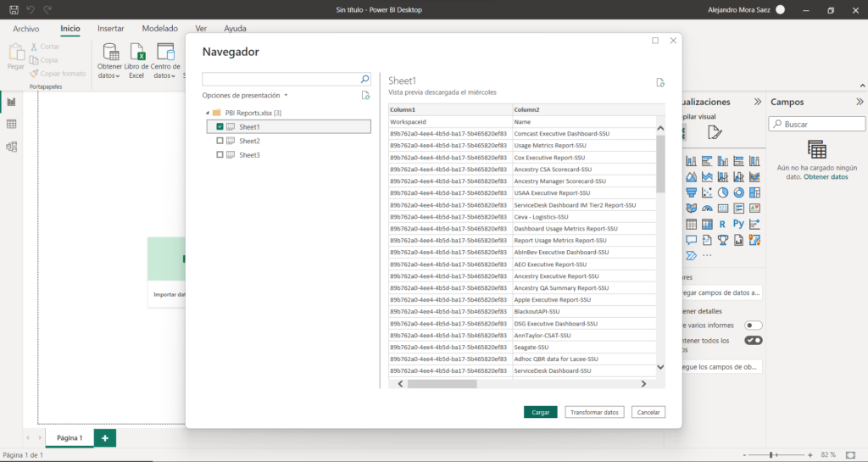Switch to the Data view icon
868x462 pixels.
12,125
